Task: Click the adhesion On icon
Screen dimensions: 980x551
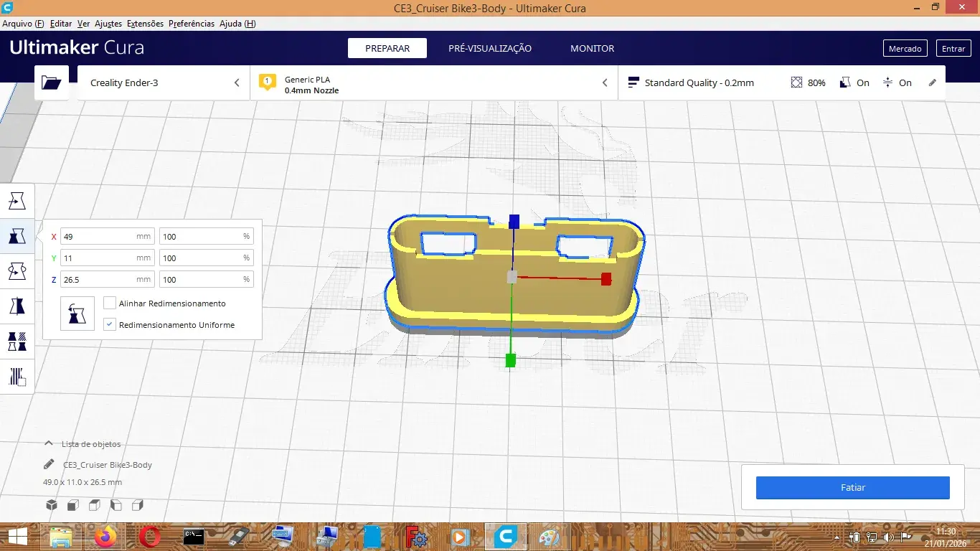Action: (x=888, y=83)
